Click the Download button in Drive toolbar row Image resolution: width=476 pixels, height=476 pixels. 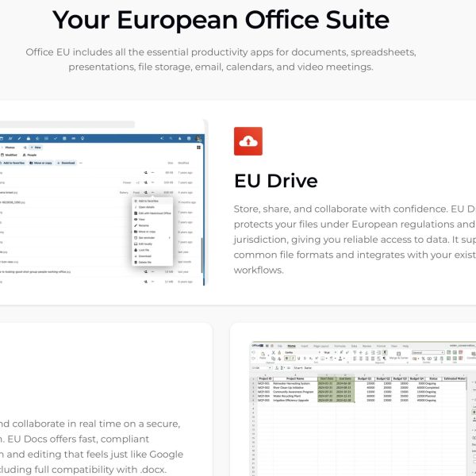[x=66, y=163]
